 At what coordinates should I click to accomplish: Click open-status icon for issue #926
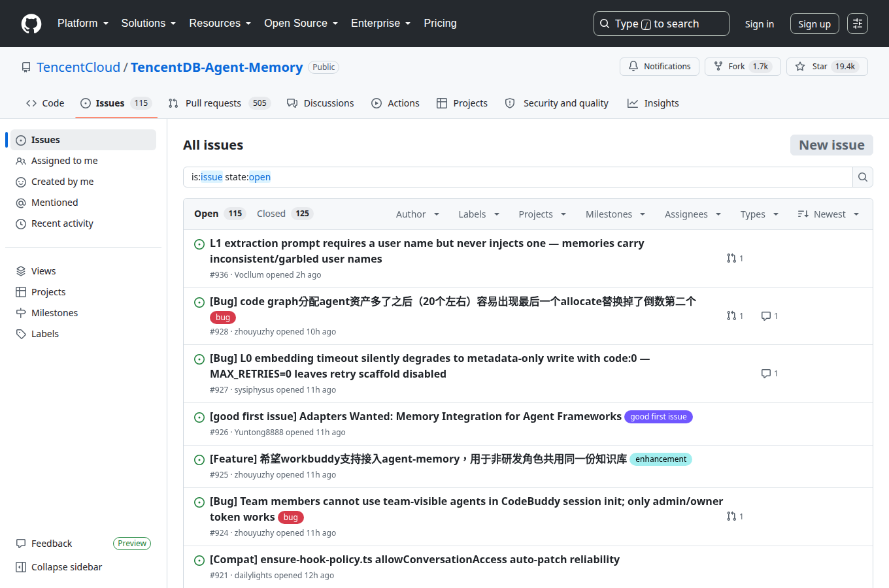(x=199, y=417)
